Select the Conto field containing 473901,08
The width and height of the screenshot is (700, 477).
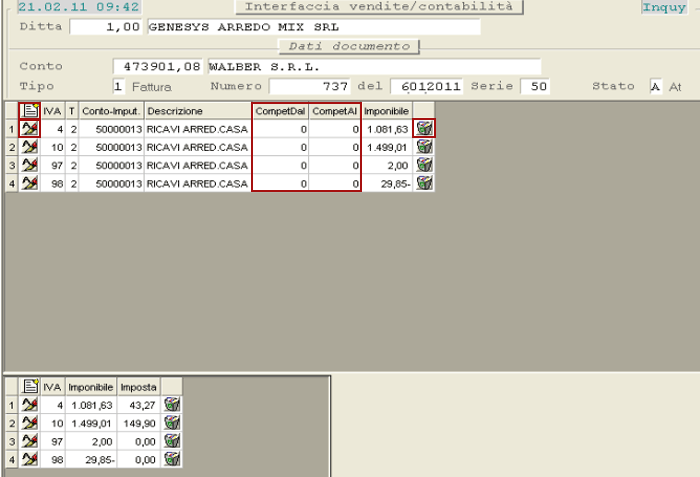click(158, 66)
